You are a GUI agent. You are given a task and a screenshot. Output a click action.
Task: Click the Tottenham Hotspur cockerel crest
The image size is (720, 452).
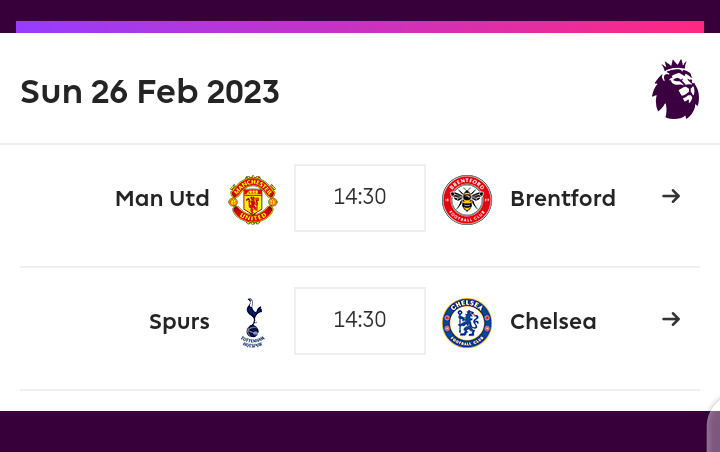(x=253, y=322)
